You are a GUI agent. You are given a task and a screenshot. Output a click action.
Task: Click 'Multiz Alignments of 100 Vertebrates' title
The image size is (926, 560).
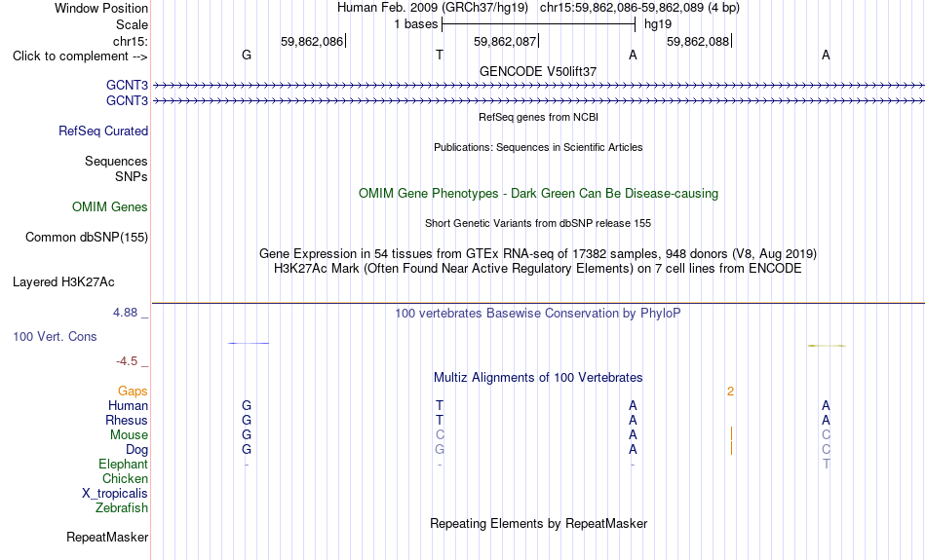coord(538,378)
